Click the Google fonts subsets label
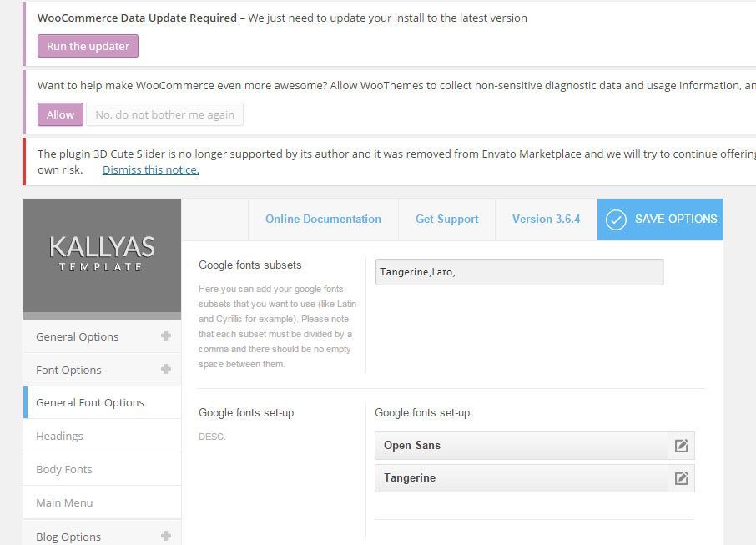The height and width of the screenshot is (545, 756). pos(249,265)
